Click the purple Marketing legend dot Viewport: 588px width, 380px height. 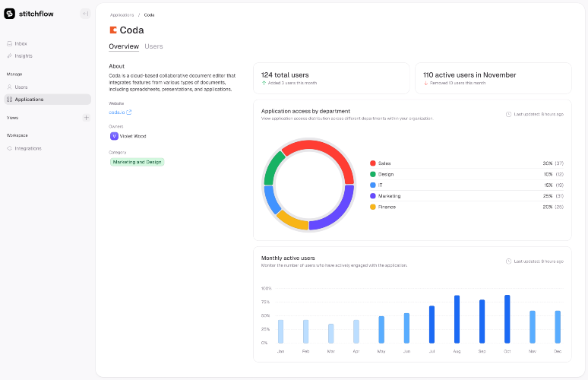[373, 196]
